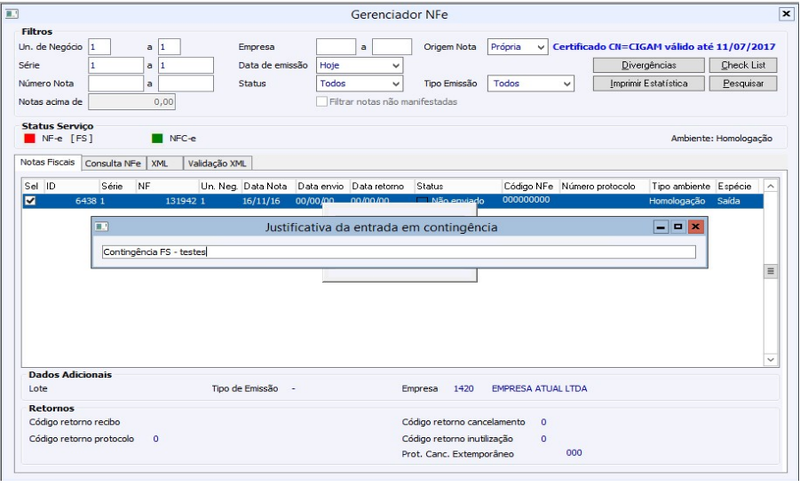
Task: Click the grid scrollbar down arrow
Action: click(x=770, y=360)
